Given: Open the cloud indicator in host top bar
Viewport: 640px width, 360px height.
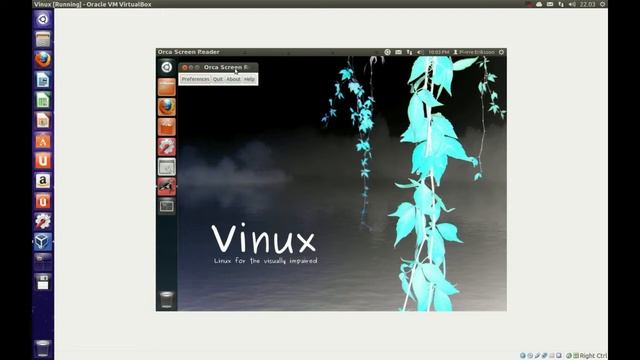Looking at the screenshot, I should point(539,4).
